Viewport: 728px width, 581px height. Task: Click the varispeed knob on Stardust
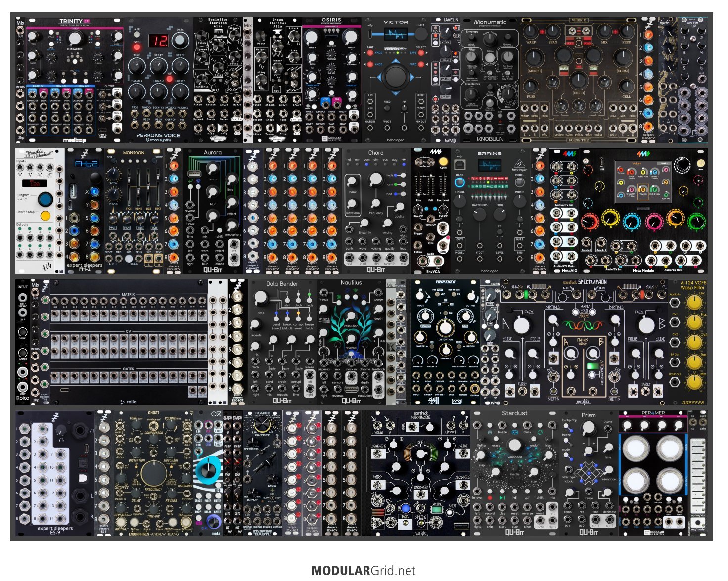pos(514,445)
